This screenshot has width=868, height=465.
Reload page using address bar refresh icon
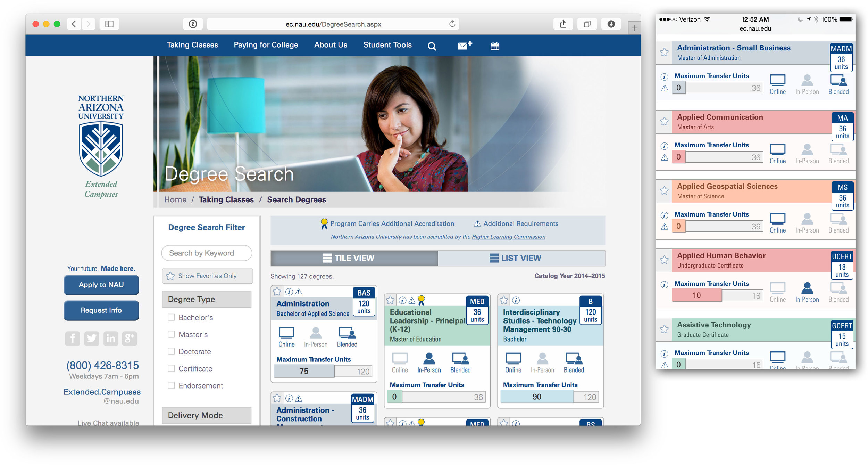click(x=452, y=24)
